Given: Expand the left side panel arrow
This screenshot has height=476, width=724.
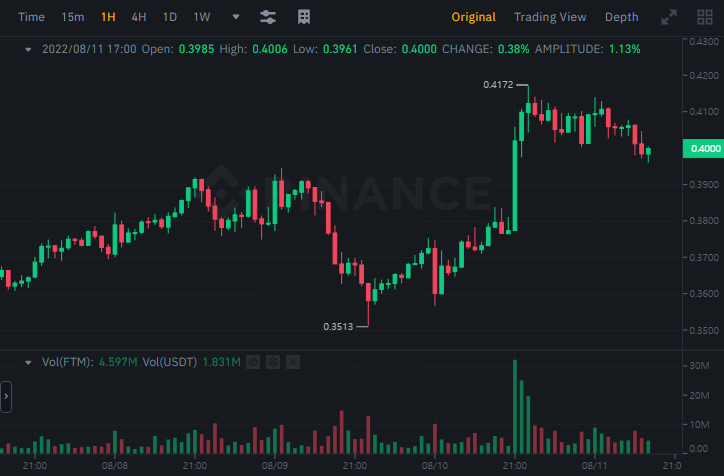Looking at the screenshot, I should coord(6,397).
